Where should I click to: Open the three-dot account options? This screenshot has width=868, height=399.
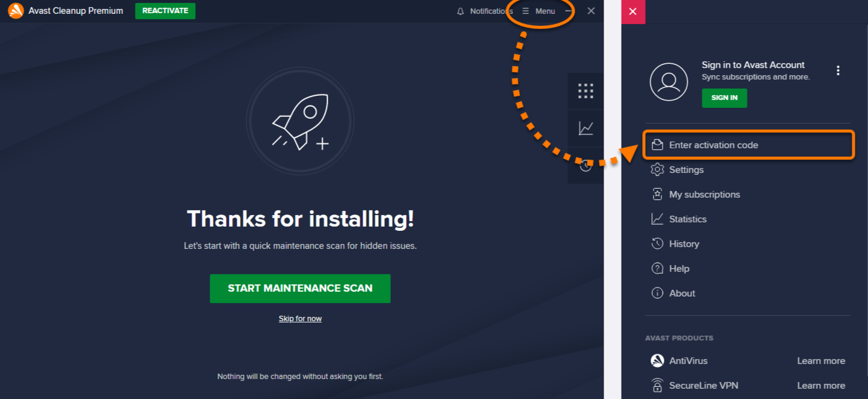(x=838, y=71)
